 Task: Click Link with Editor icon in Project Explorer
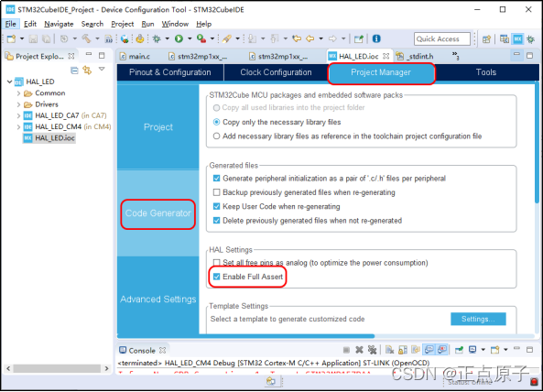[87, 71]
